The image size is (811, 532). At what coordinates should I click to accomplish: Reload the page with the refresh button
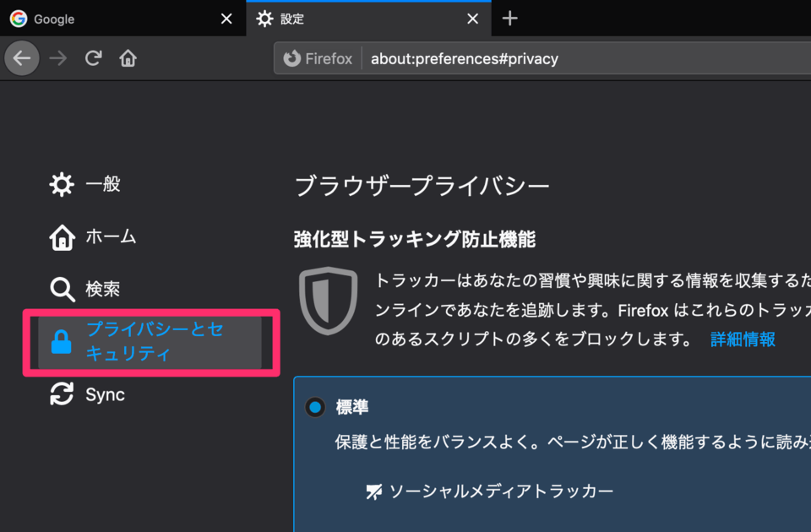pyautogui.click(x=92, y=57)
